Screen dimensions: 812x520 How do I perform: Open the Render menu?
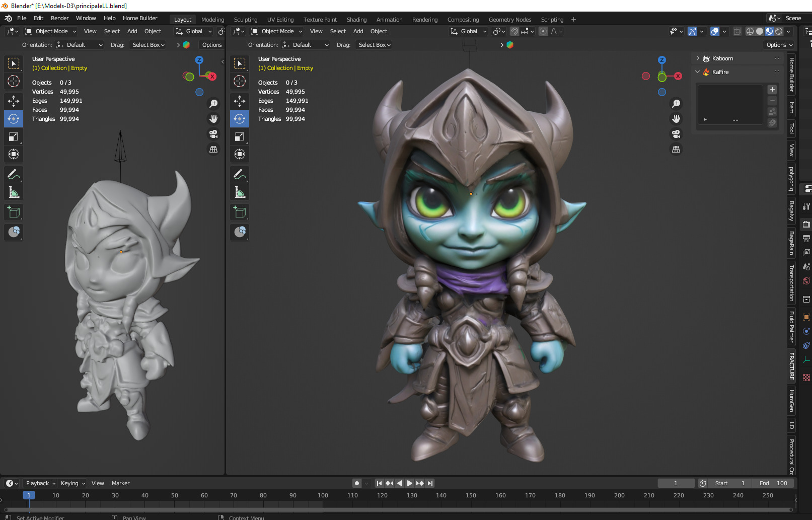coord(59,18)
